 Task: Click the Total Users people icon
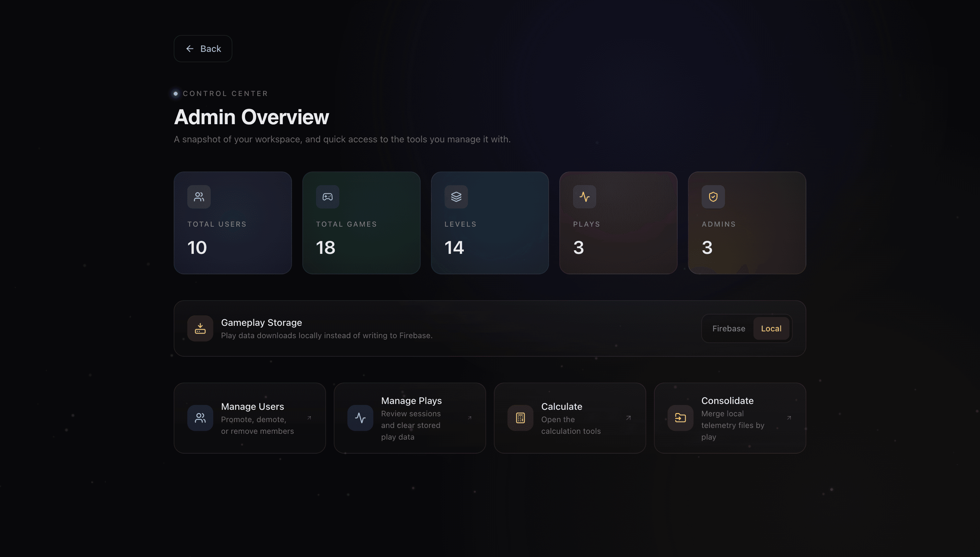pos(199,196)
